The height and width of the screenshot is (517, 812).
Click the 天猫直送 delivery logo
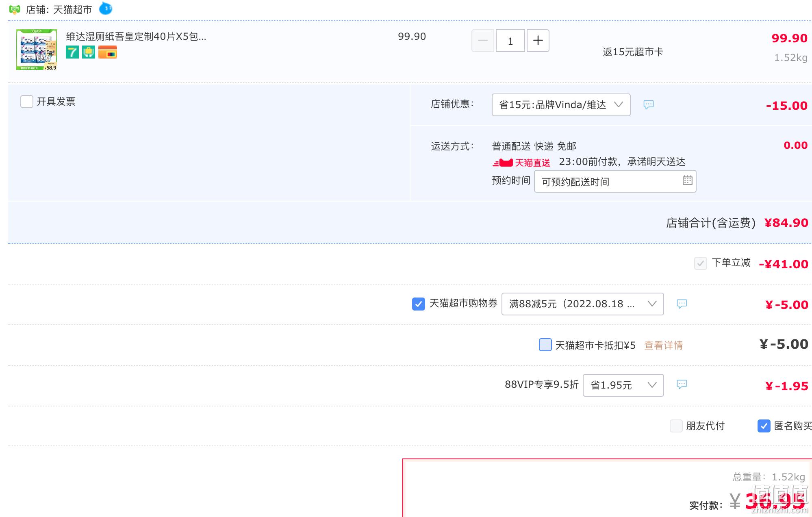[521, 163]
